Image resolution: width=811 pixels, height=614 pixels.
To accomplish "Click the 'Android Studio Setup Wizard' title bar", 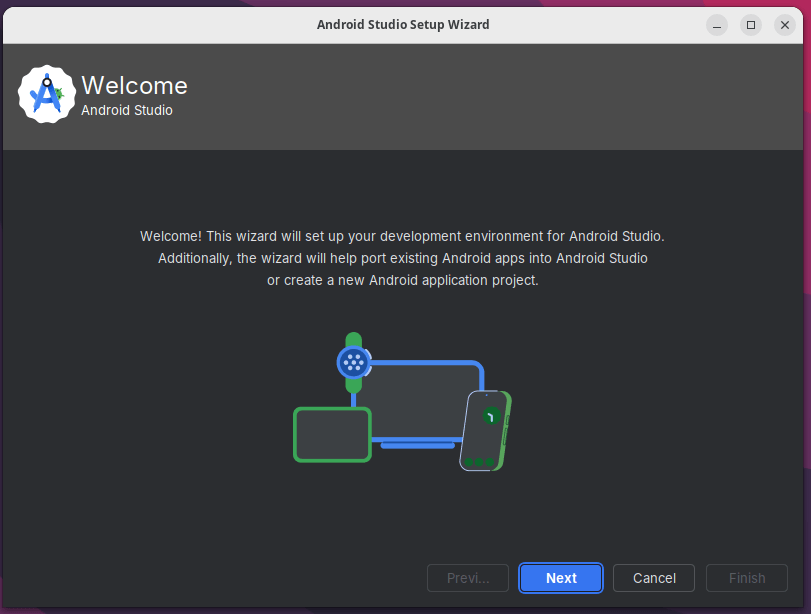I will point(403,24).
